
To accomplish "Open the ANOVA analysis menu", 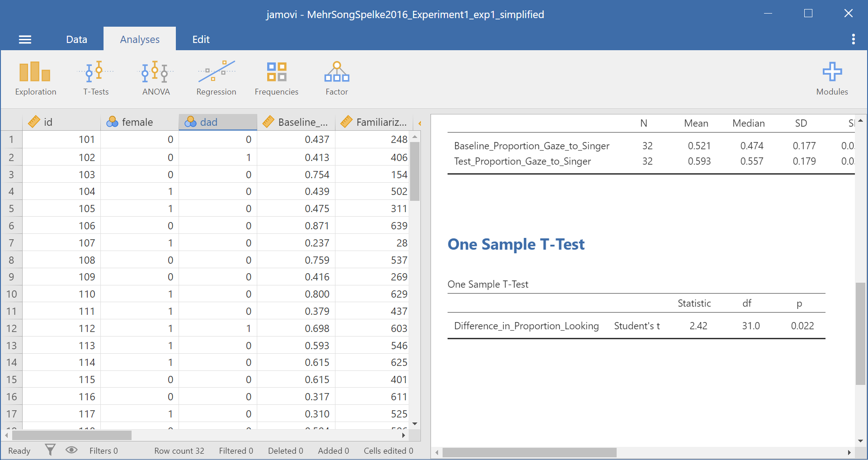I will [x=156, y=78].
